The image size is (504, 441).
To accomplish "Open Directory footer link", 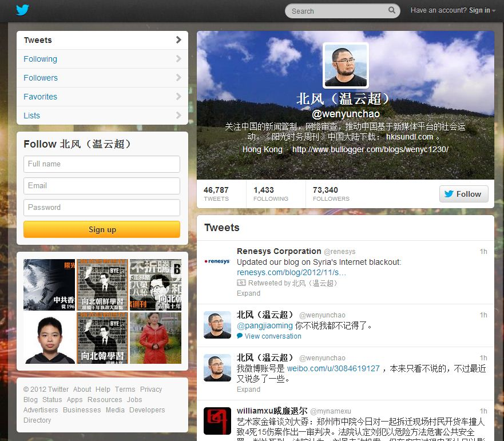I will [x=37, y=420].
